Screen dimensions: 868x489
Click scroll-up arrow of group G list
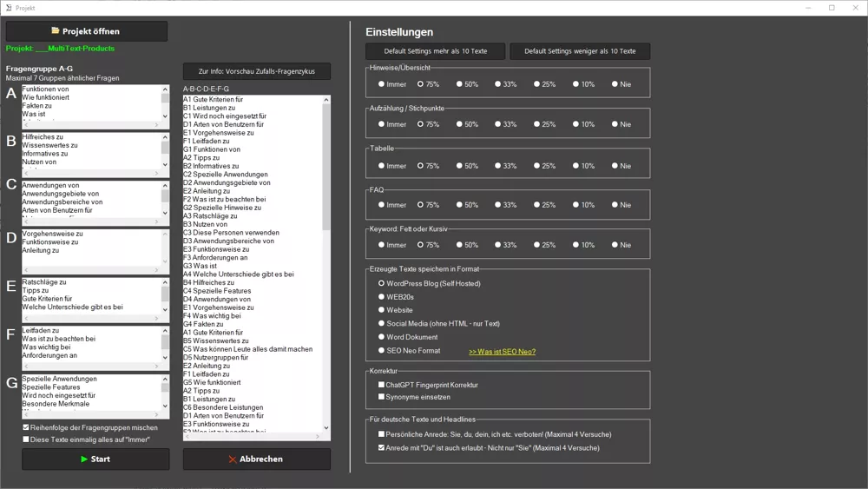click(x=165, y=379)
